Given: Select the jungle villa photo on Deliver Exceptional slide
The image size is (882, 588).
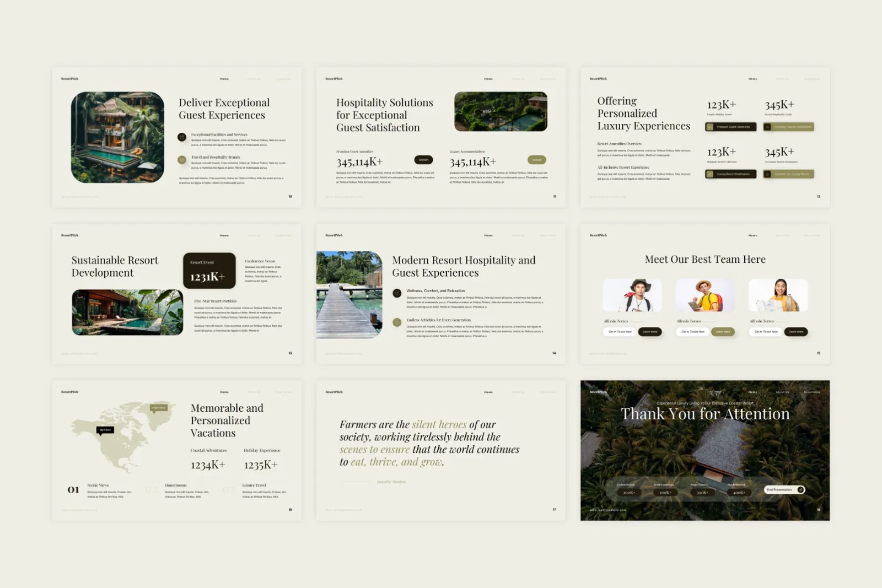Looking at the screenshot, I should (117, 137).
